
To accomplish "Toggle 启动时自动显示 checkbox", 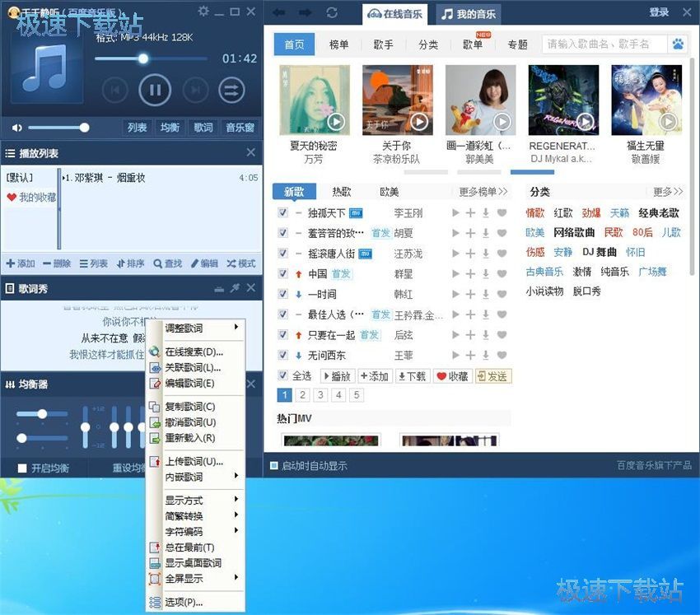I will 274,465.
